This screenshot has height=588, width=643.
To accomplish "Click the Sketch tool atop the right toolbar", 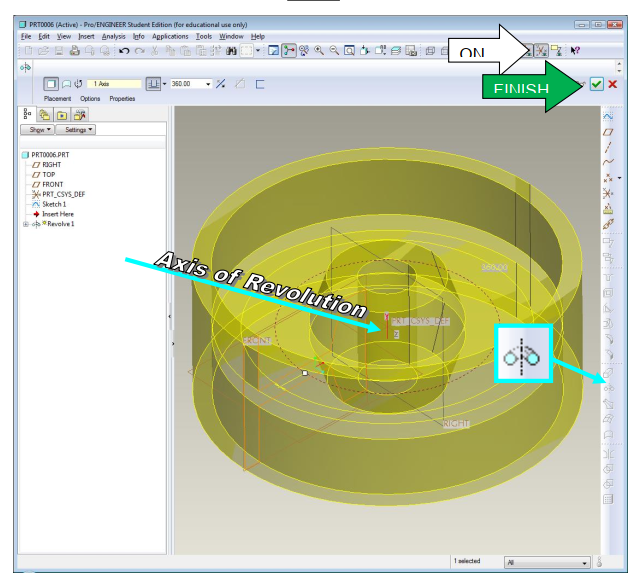I will [607, 118].
